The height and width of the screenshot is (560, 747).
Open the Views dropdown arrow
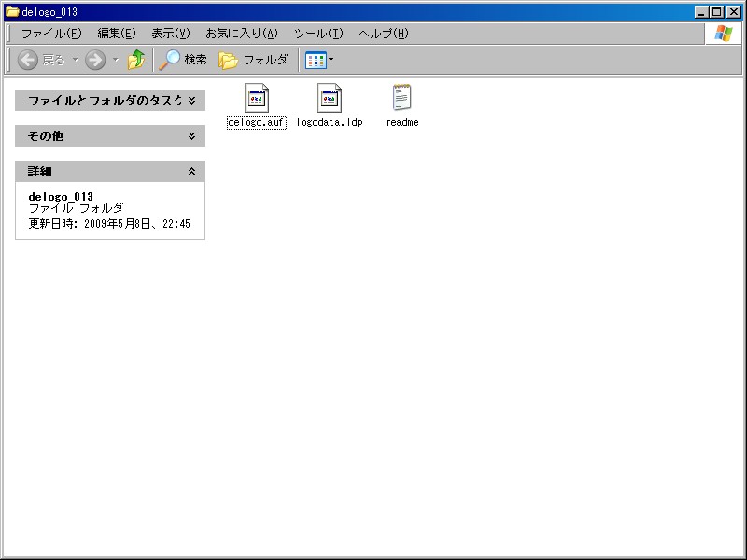point(331,60)
